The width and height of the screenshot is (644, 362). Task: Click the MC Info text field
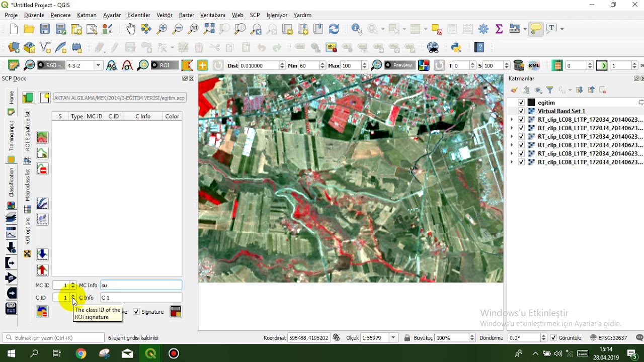(141, 285)
